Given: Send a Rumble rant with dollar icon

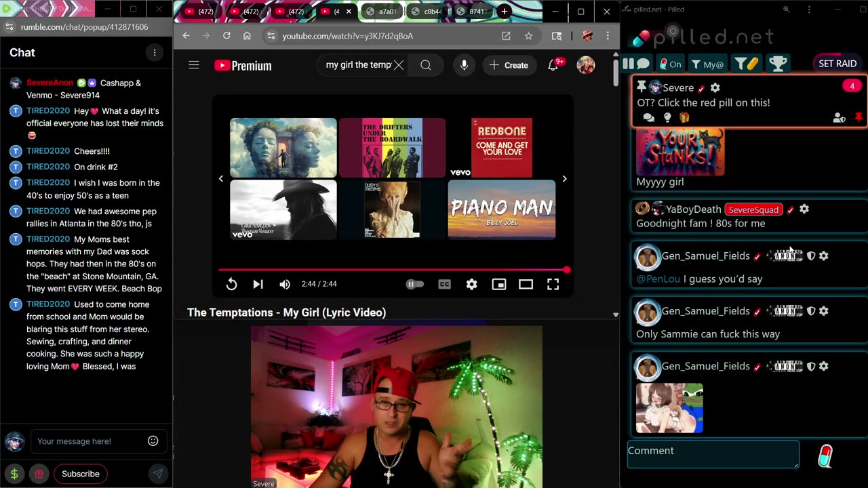Looking at the screenshot, I should click(x=14, y=474).
